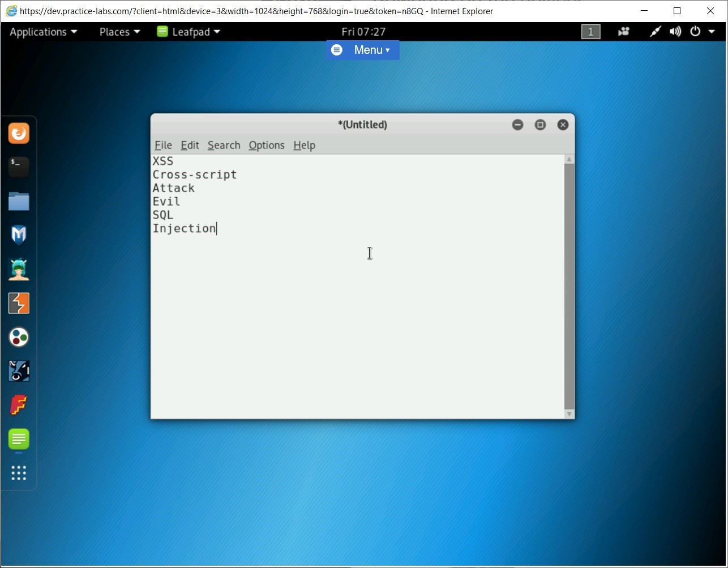Open Burp Suite from the dock
Image resolution: width=728 pixels, height=568 pixels.
coord(19,303)
